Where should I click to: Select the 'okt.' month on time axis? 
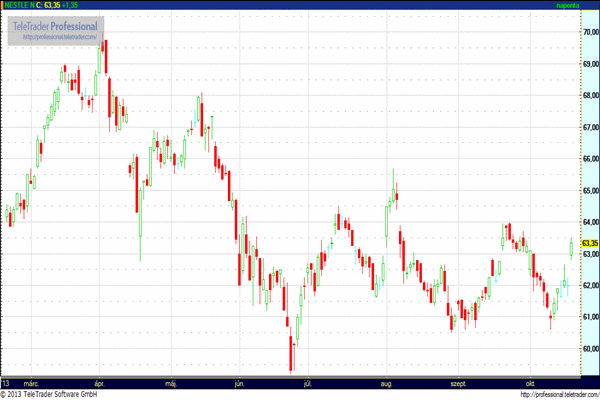(x=529, y=383)
